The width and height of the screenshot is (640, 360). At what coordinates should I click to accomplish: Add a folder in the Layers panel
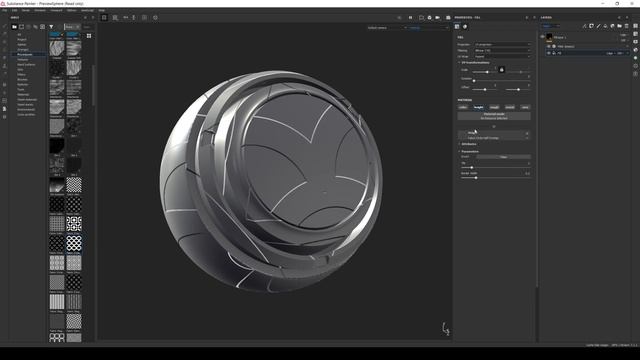(619, 26)
